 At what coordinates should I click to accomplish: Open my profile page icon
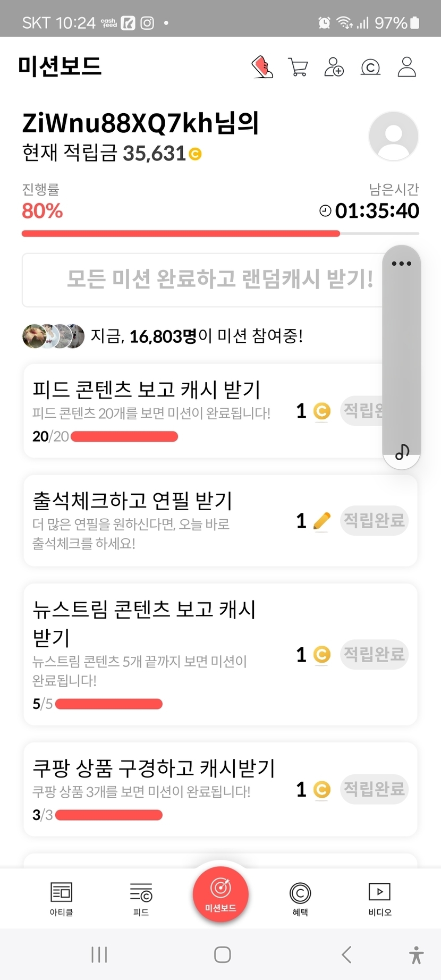pos(406,67)
